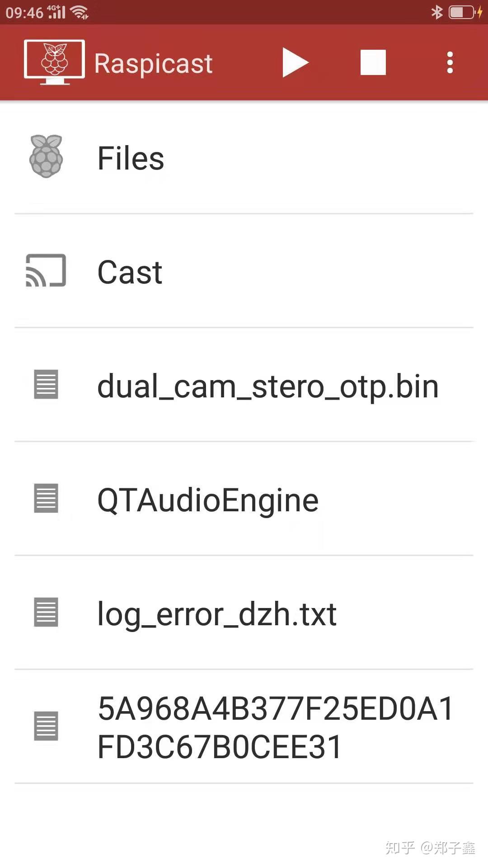Screen dimensions: 488x868
Task: Tap the Raspicast raspberry logo in app bar
Action: click(x=54, y=62)
